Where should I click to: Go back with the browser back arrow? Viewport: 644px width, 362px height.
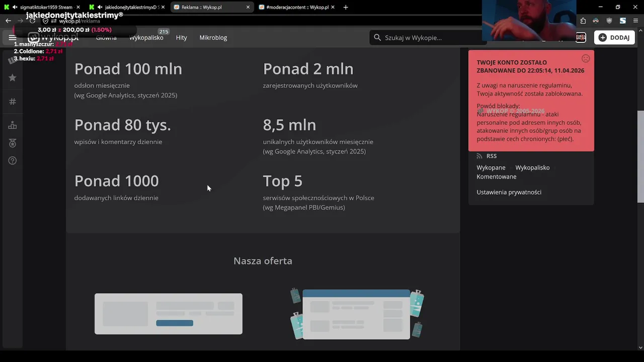[x=8, y=21]
